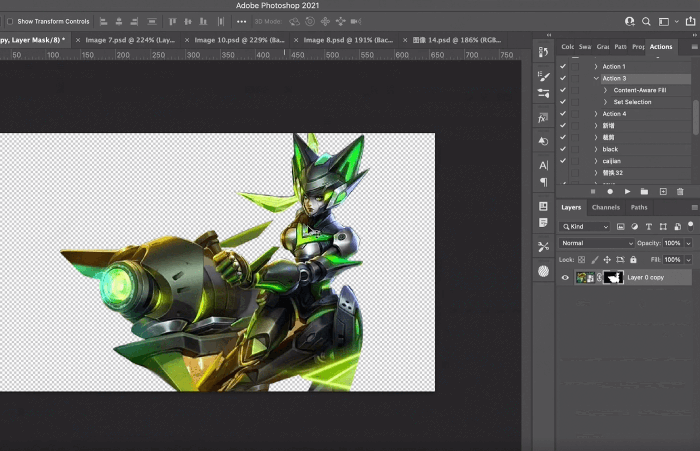Switch to Image 8.psd document tab
This screenshot has width=700, height=451.
point(348,40)
